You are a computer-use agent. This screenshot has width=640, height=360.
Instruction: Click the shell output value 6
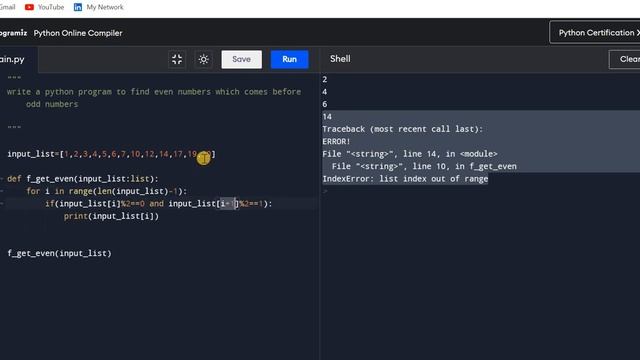tap(324, 104)
